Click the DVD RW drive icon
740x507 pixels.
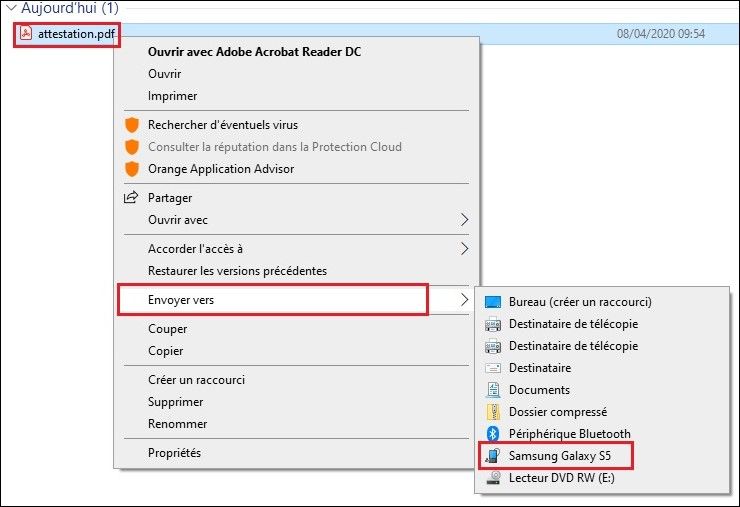492,478
